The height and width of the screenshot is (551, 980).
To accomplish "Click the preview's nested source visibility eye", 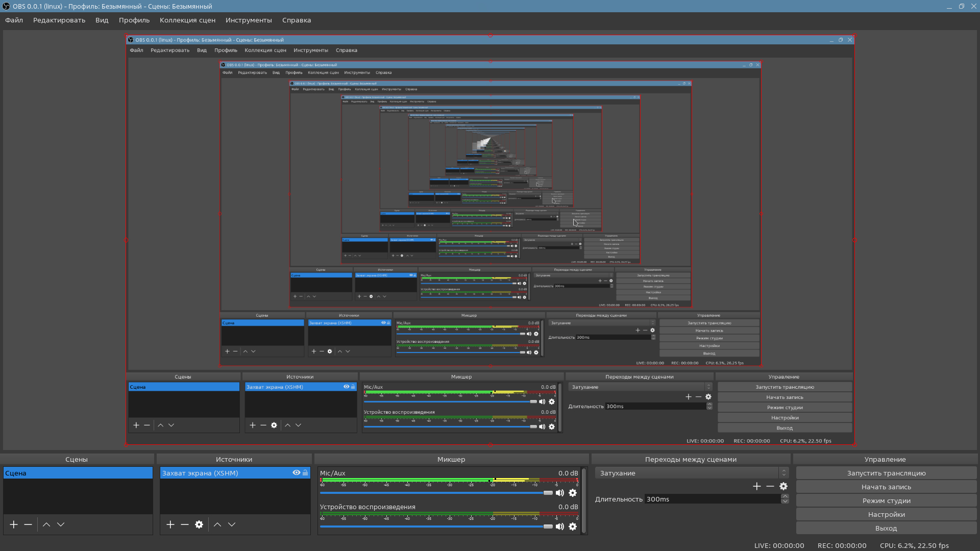I will click(x=347, y=387).
